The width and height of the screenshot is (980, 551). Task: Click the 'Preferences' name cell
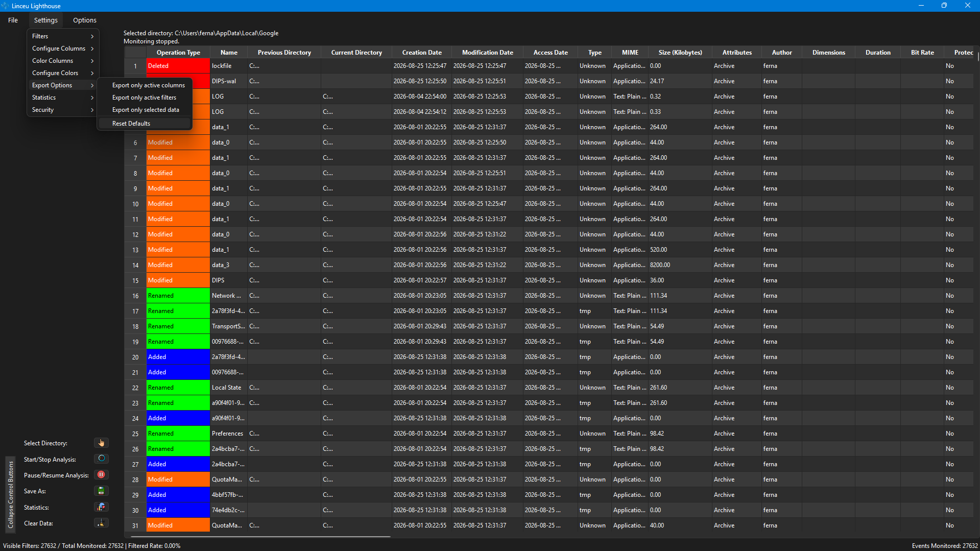pyautogui.click(x=229, y=434)
